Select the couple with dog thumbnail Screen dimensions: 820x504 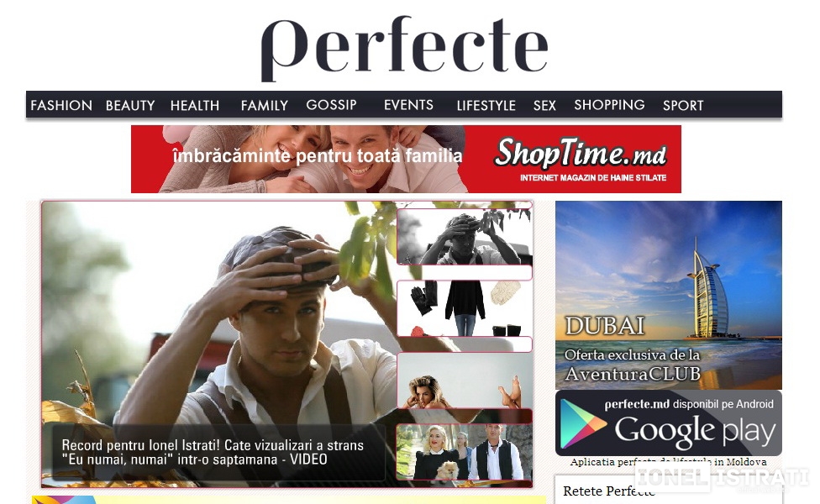tap(465, 452)
